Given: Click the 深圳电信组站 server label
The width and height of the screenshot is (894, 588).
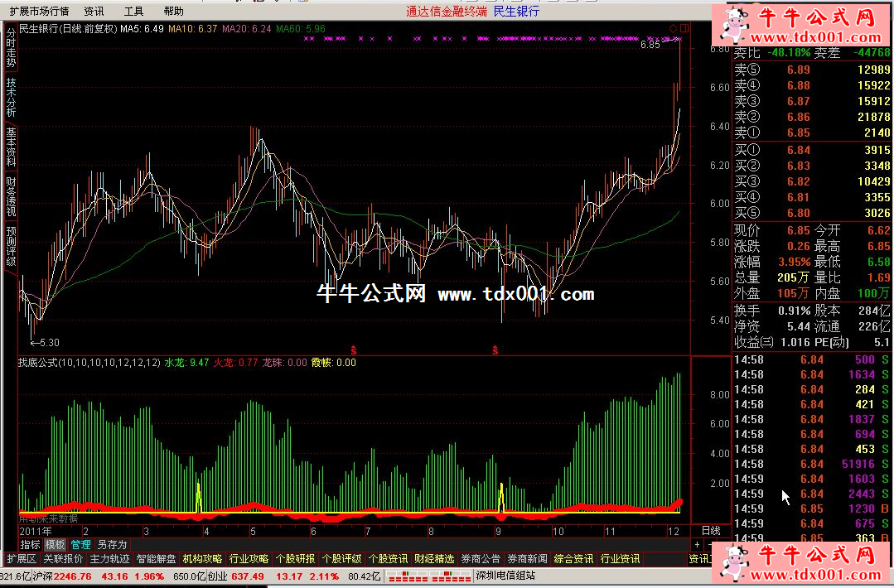Looking at the screenshot, I should 505,576.
